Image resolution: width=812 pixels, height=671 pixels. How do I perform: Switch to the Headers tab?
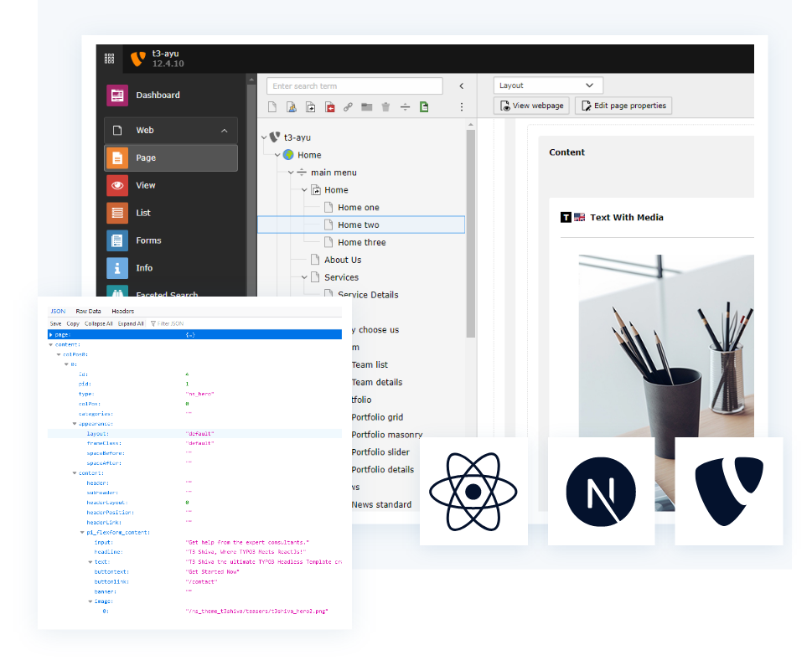tap(123, 311)
